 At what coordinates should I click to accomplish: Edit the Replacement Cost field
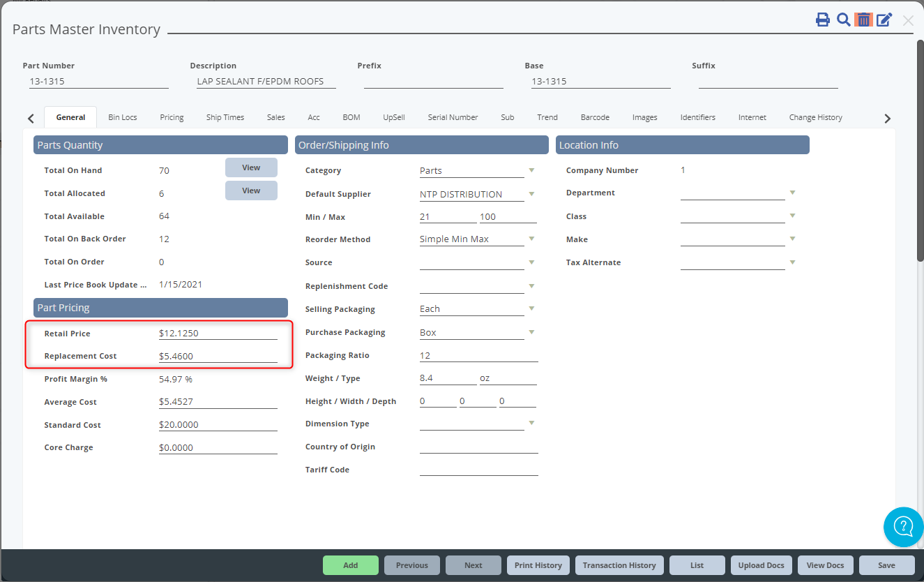(218, 356)
